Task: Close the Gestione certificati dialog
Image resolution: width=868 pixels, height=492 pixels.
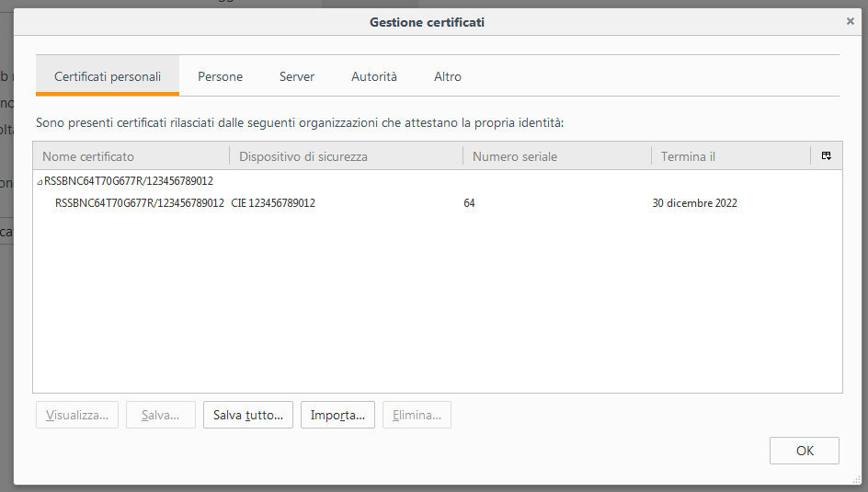Action: 851,21
